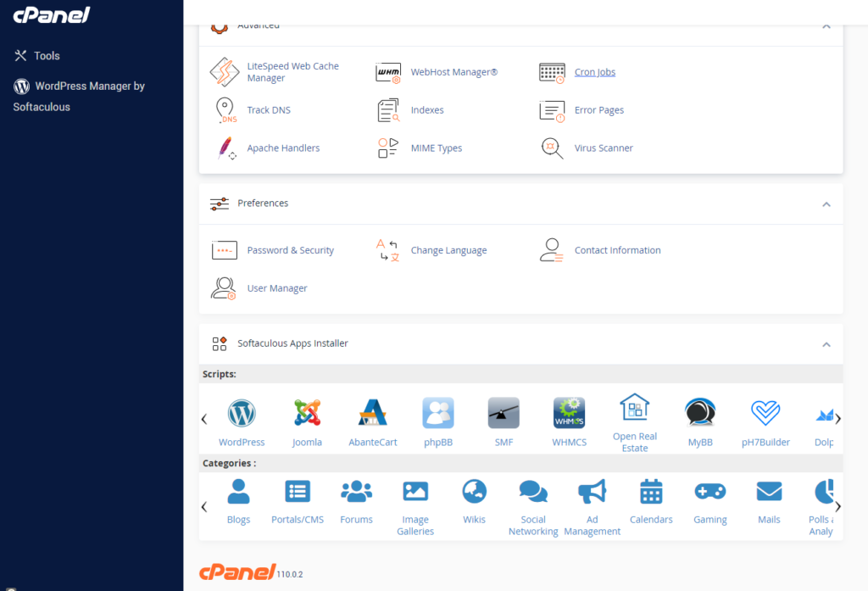This screenshot has height=591, width=868.
Task: Click the Gaming category icon
Action: (x=709, y=492)
